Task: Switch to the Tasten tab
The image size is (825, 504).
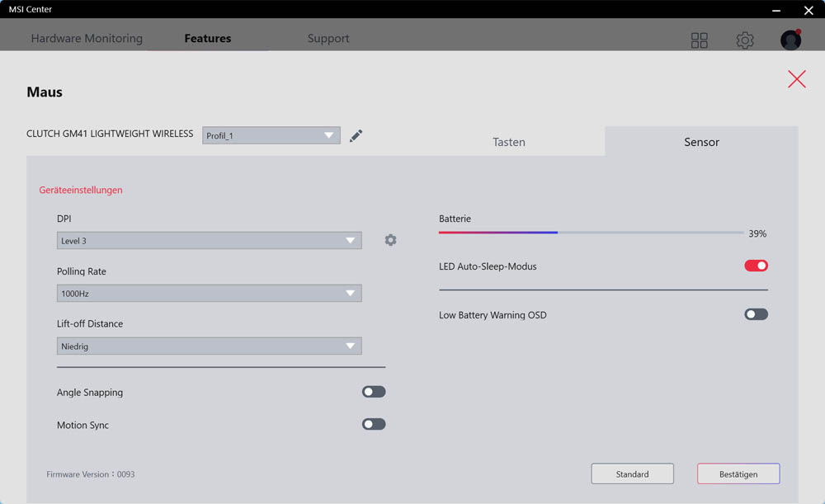Action: click(x=509, y=142)
